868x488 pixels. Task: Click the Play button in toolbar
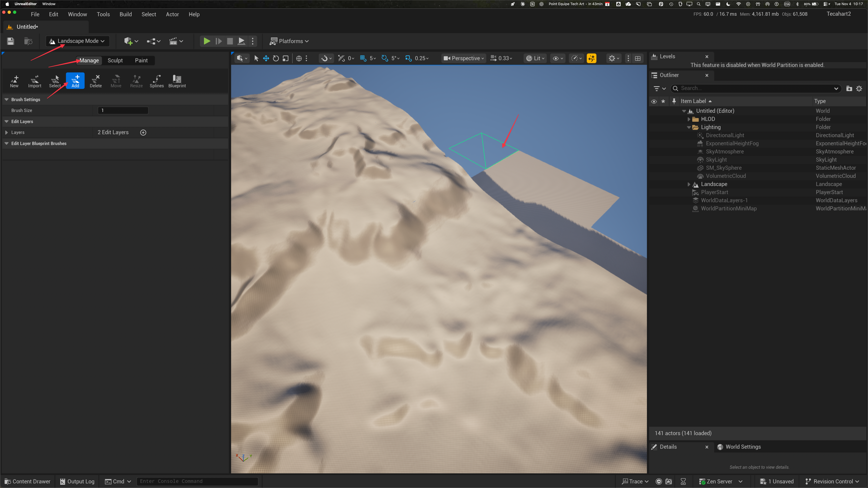point(207,41)
